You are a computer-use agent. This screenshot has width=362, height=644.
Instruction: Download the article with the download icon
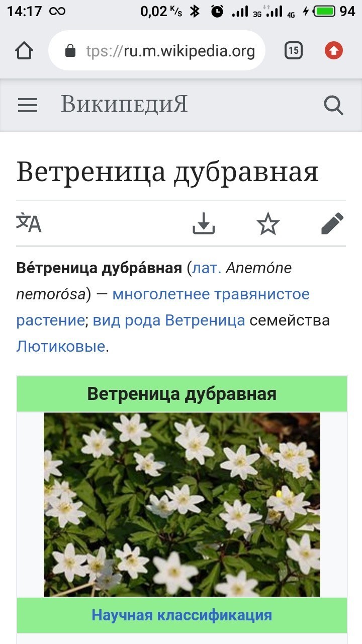pos(204,223)
